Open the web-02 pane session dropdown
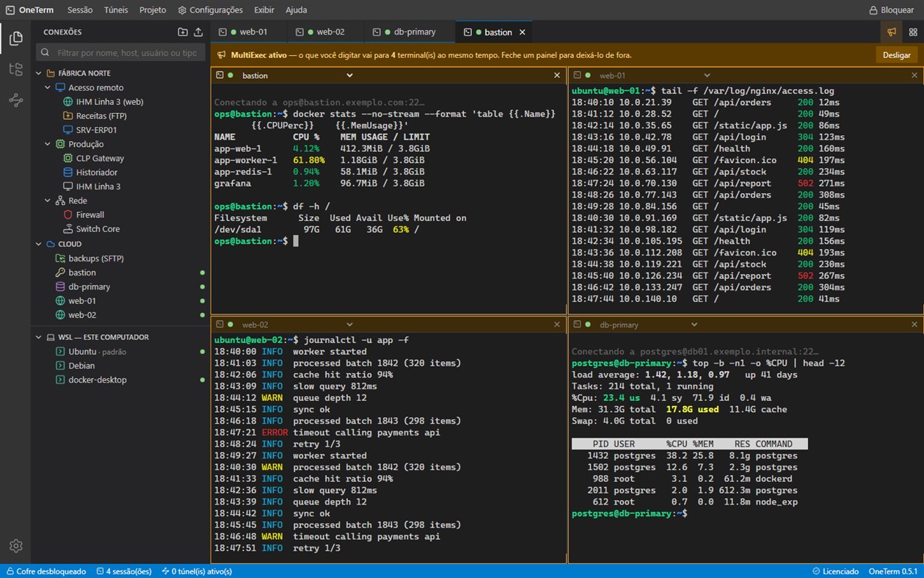Screen dimensions: 924x578 pos(349,324)
